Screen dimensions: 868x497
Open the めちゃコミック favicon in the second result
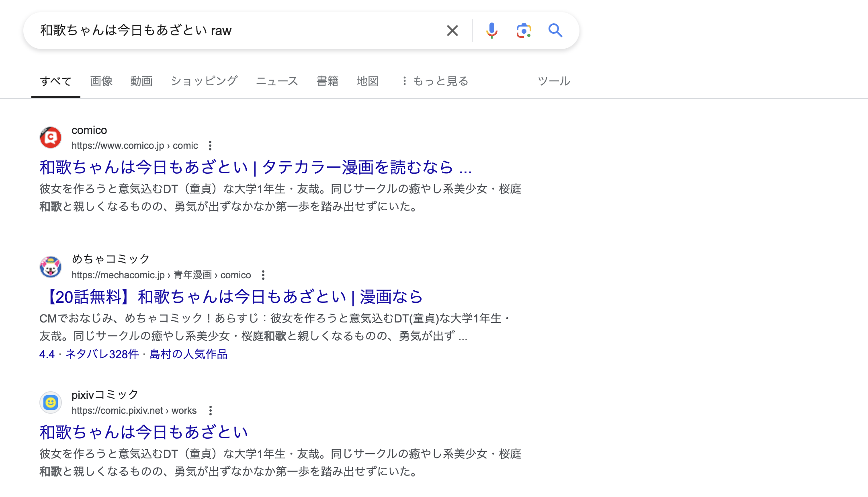[51, 267]
